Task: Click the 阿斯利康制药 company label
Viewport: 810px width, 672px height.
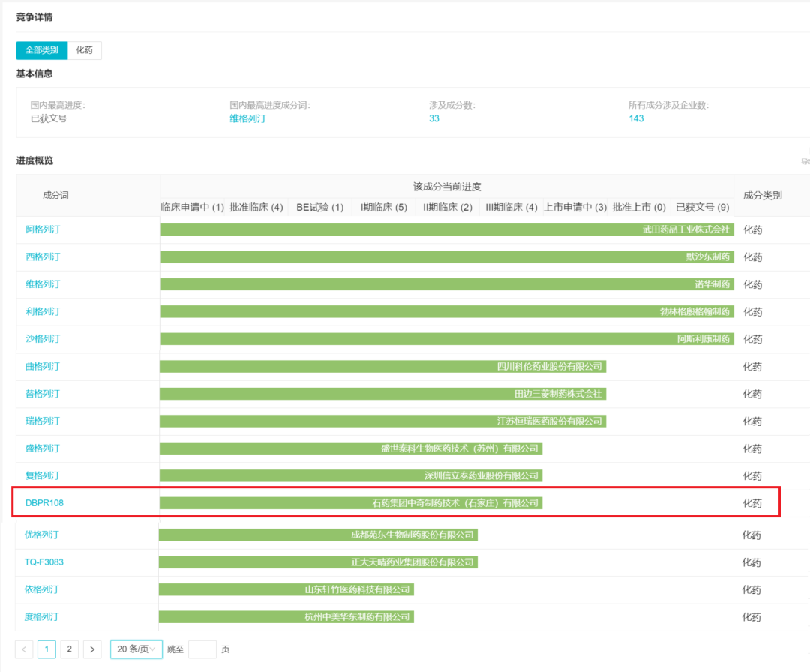Action: 703,339
